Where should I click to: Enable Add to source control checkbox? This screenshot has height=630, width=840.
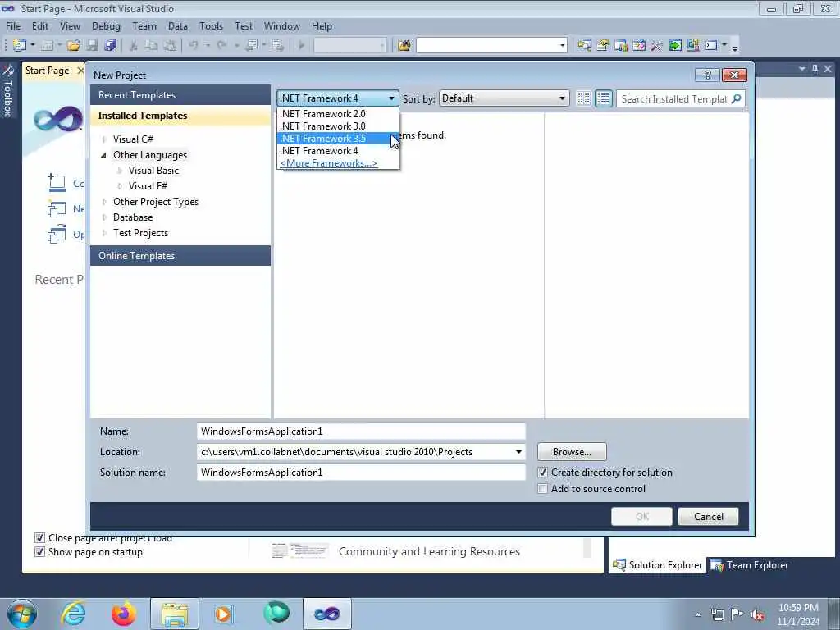(543, 489)
